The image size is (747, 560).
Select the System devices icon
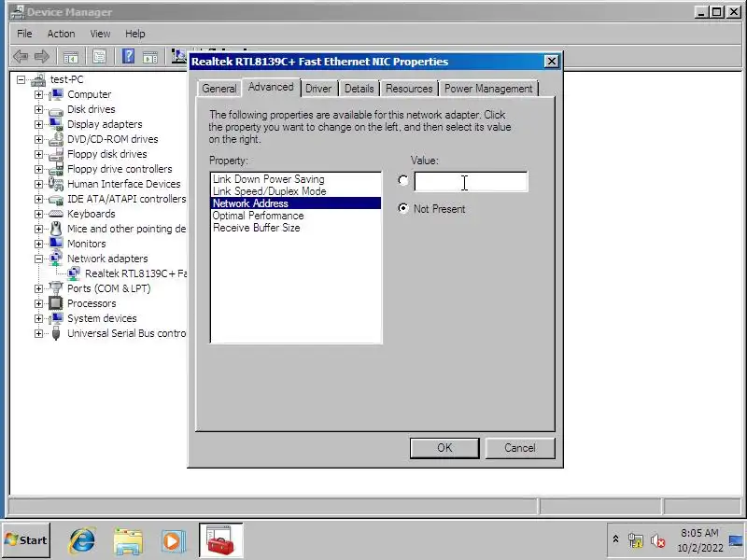[56, 318]
